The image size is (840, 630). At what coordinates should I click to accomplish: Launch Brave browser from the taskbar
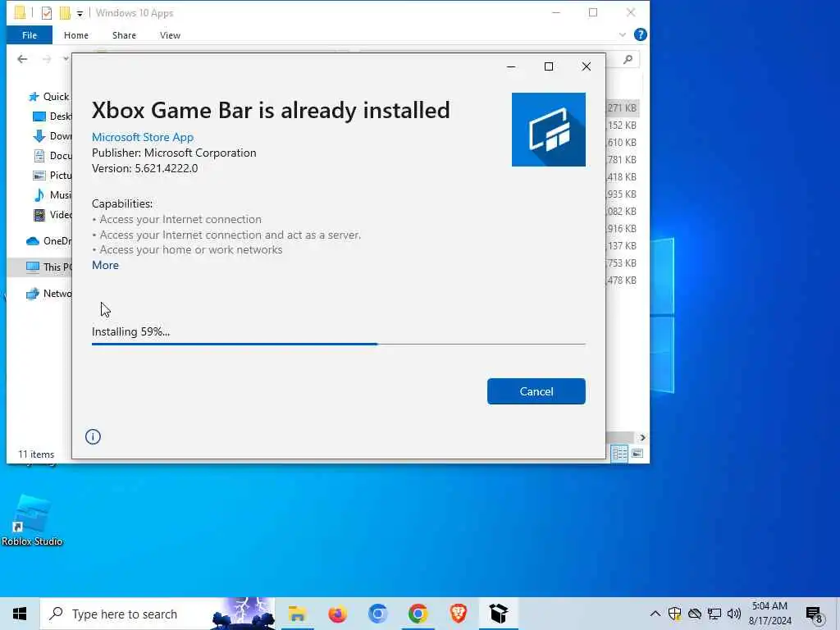tap(458, 614)
